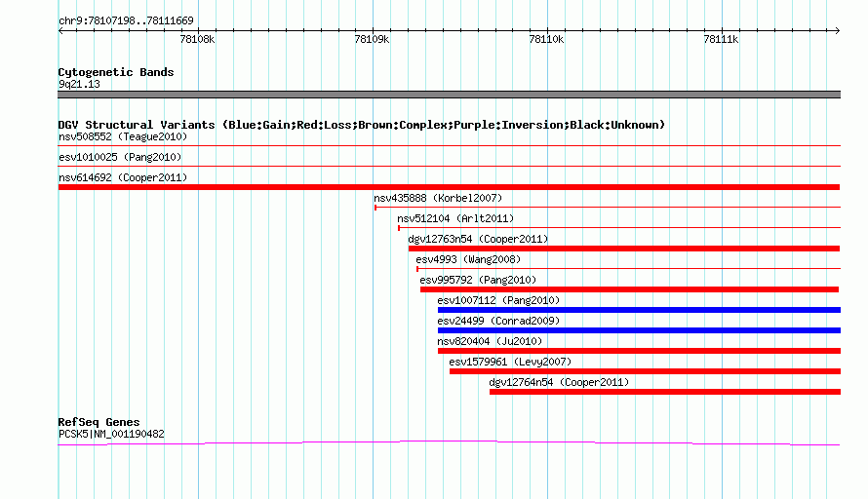This screenshot has width=868, height=499.
Task: Click the thin red line for esv1010025
Action: [449, 167]
